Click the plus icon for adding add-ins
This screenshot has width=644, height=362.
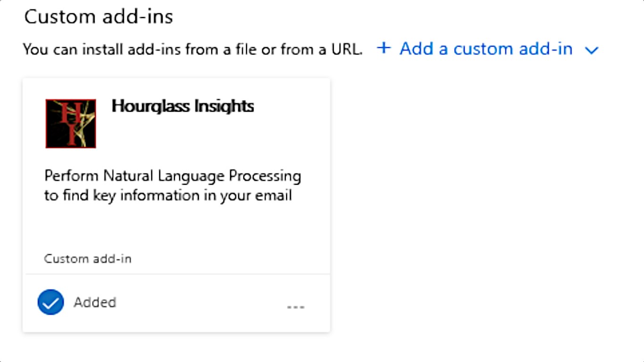384,48
